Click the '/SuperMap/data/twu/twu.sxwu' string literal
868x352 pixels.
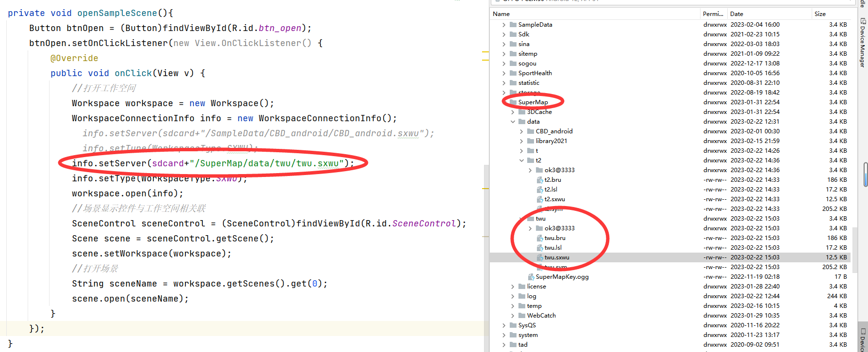point(267,163)
